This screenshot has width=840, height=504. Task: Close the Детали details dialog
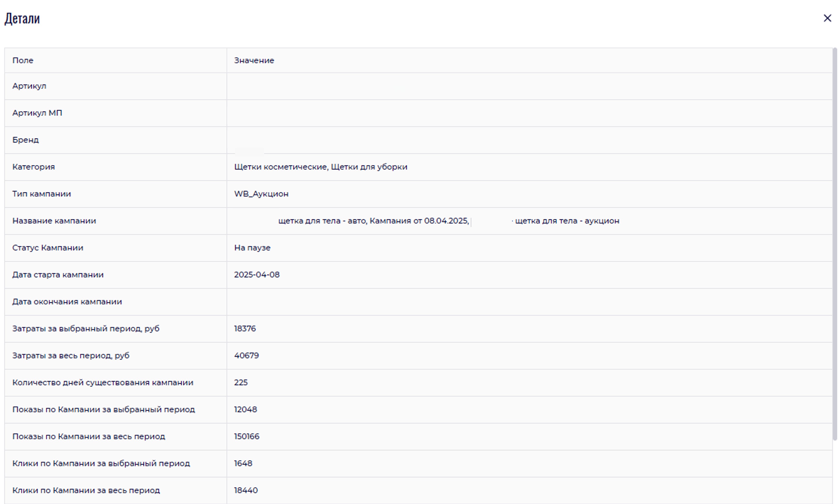(827, 18)
